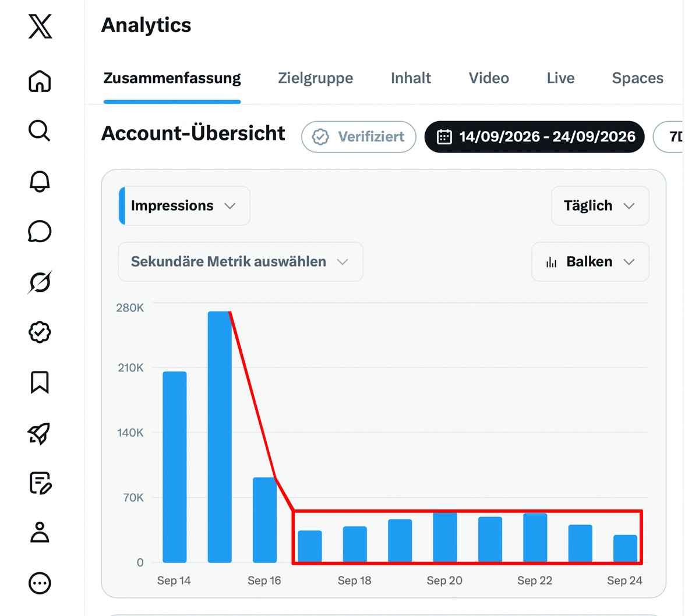Screen dimensions: 699x616
Task: Open Verified badge icon in sidebar
Action: pyautogui.click(x=40, y=332)
